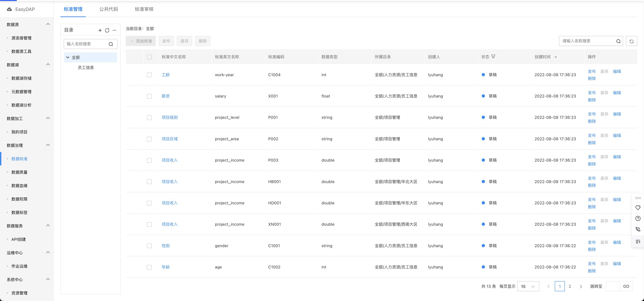
Task: Open 数据血缘 in the sidebar
Action: click(x=19, y=186)
